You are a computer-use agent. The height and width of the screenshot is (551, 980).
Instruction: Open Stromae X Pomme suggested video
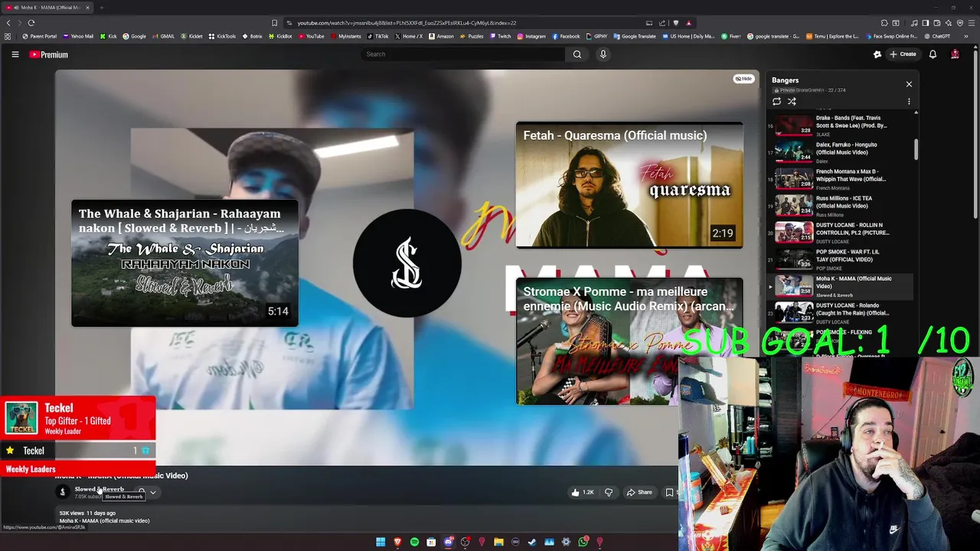(629, 341)
